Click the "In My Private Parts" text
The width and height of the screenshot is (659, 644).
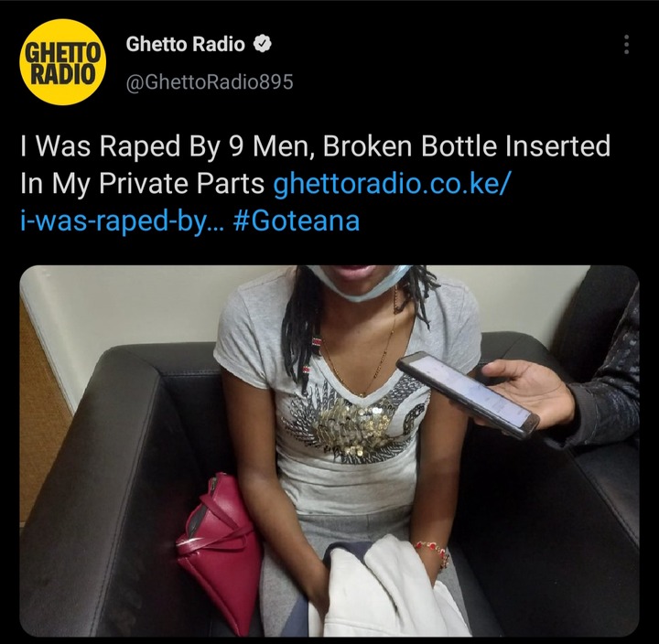coord(142,184)
